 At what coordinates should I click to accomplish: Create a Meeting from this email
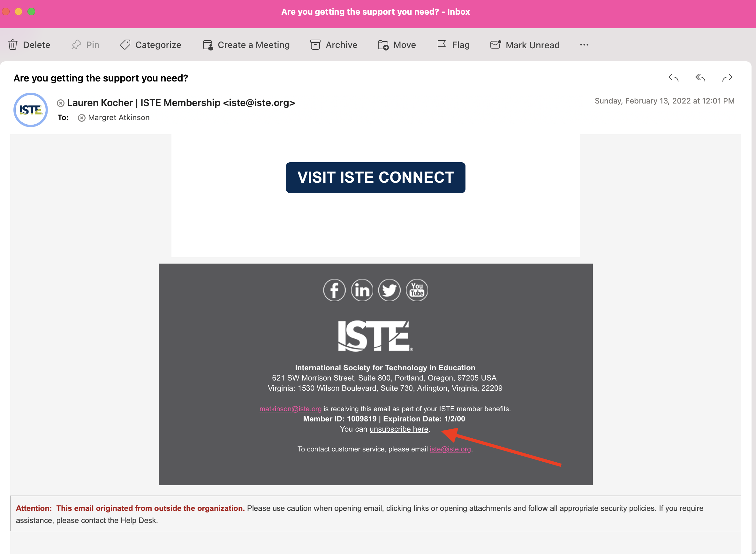click(x=246, y=45)
